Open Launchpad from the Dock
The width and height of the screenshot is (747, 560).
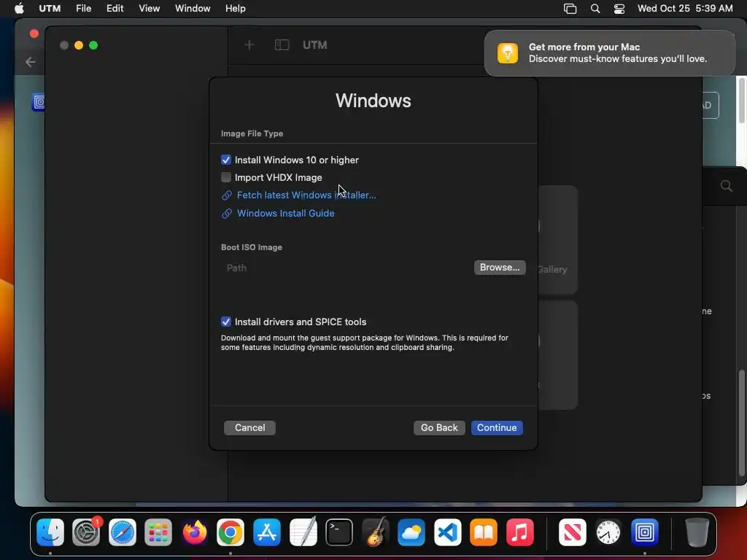158,532
